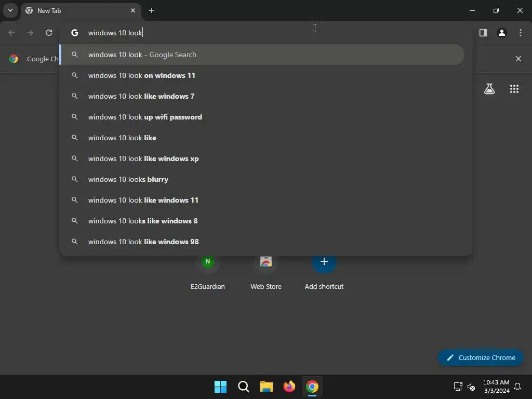Open the notifications bell
The width and height of the screenshot is (532, 399).
click(517, 387)
